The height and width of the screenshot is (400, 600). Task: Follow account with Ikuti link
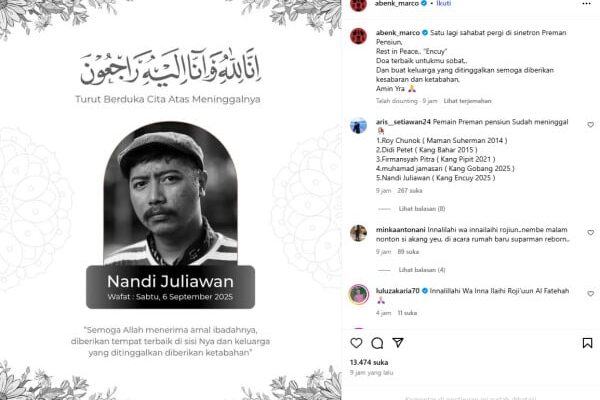coord(443,3)
